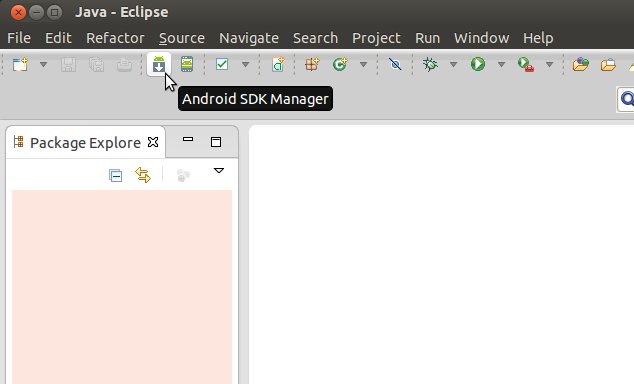Expand the New wizard dropdown arrow
Viewport: 634px width, 384px height.
click(x=43, y=65)
